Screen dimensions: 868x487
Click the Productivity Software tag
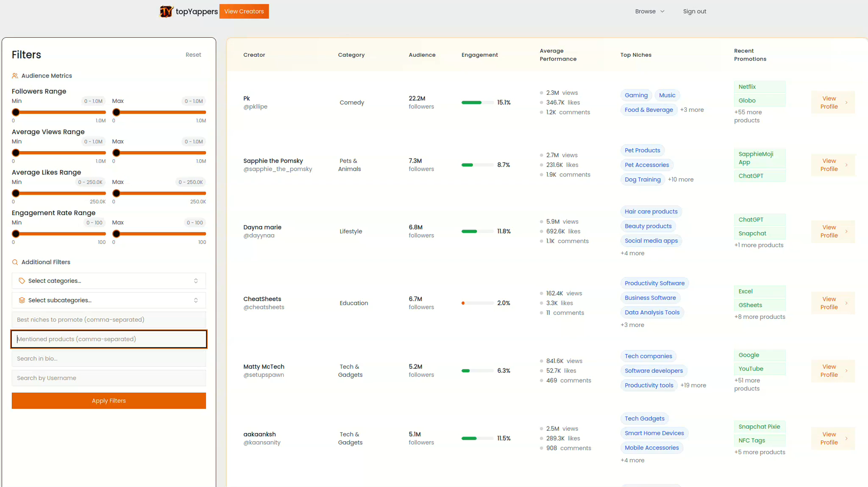[x=654, y=283]
